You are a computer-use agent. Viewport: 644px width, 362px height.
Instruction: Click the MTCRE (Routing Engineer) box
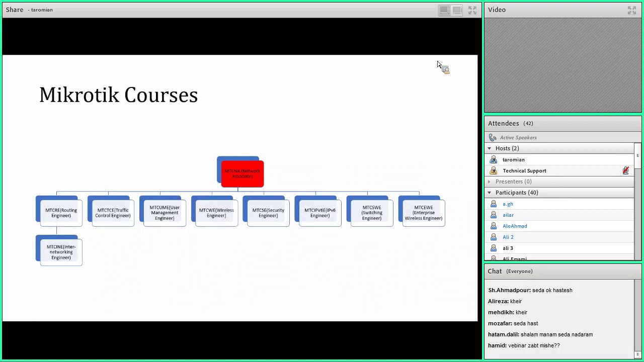tap(61, 213)
